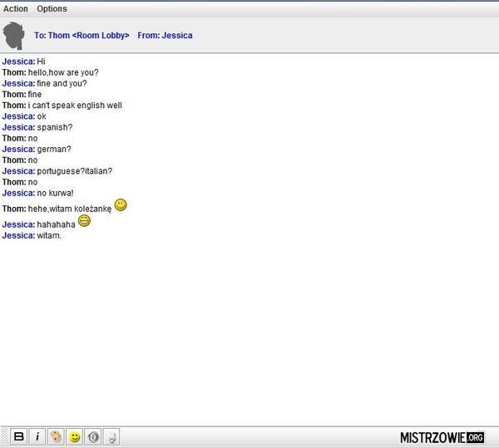Click the speaker sound icon in toolbar
The height and width of the screenshot is (448, 499).
94,437
